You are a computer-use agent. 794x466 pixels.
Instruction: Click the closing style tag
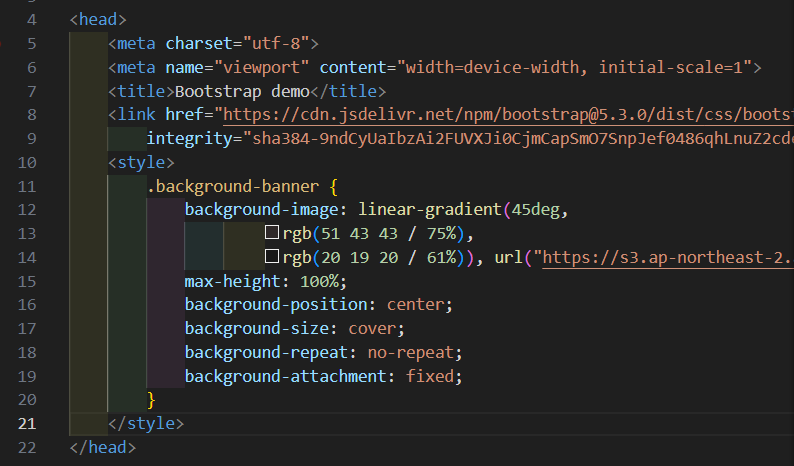coord(146,423)
